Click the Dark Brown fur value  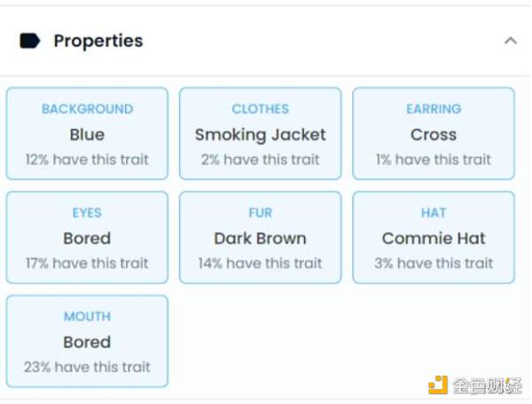pos(261,238)
